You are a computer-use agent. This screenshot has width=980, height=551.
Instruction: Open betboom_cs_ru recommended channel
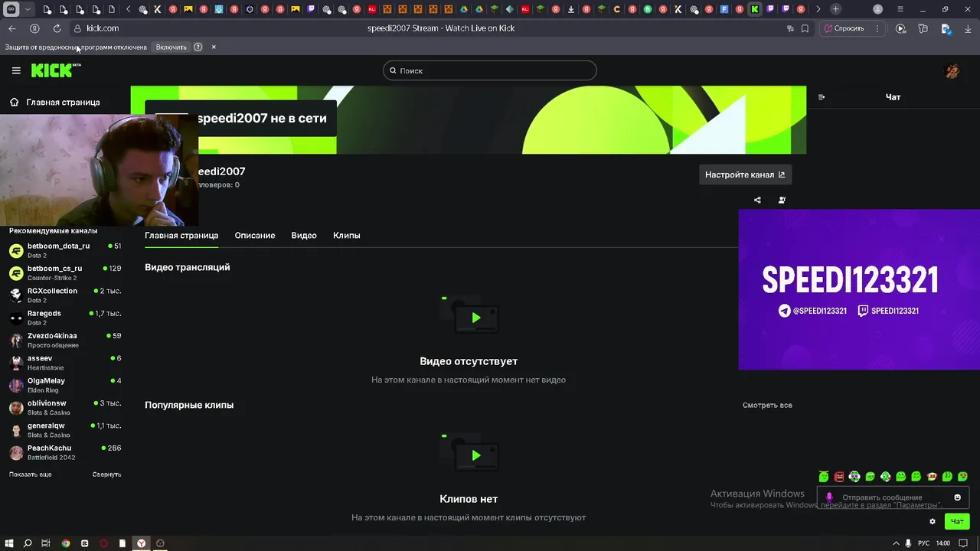click(65, 272)
